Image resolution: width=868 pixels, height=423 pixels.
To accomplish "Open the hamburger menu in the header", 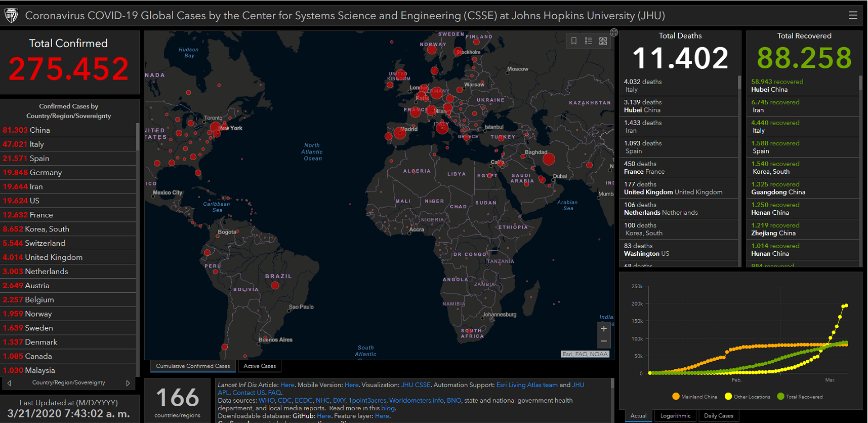I will [853, 15].
